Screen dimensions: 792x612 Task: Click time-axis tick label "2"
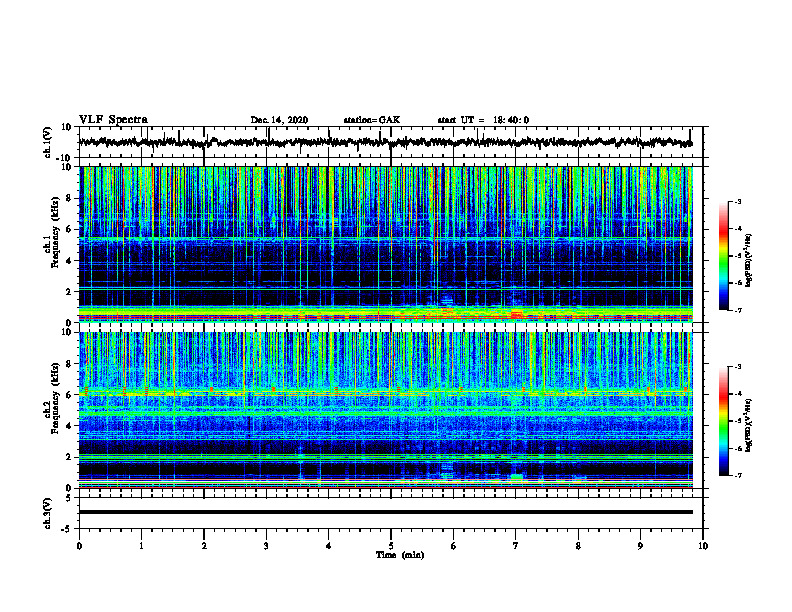pyautogui.click(x=204, y=546)
